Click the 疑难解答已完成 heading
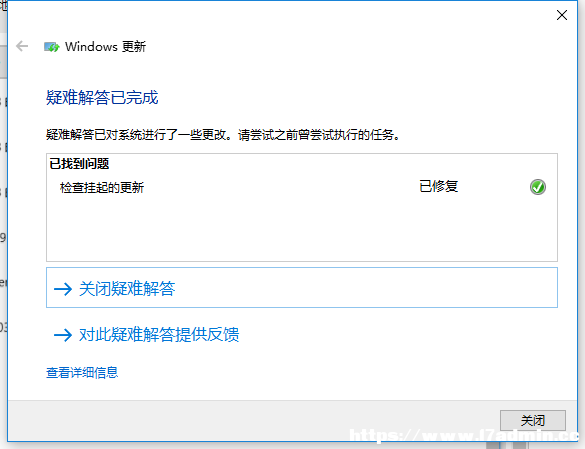The image size is (585, 449). click(x=102, y=97)
